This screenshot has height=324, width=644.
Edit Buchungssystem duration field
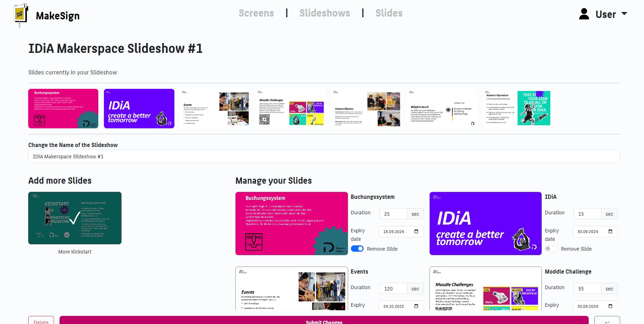tap(393, 214)
